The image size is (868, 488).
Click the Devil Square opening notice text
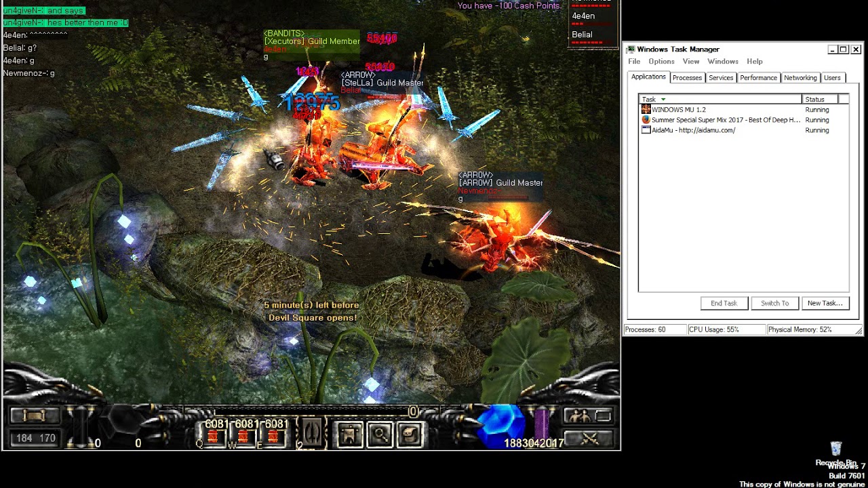(x=312, y=312)
